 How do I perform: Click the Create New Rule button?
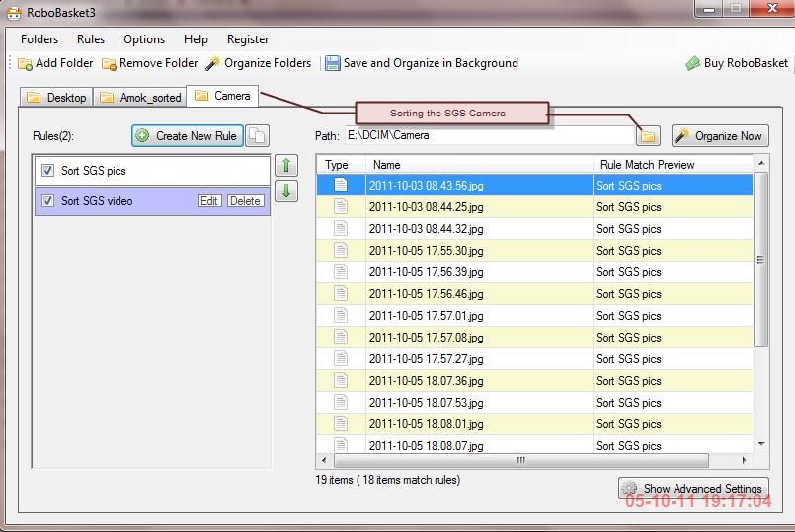(187, 136)
